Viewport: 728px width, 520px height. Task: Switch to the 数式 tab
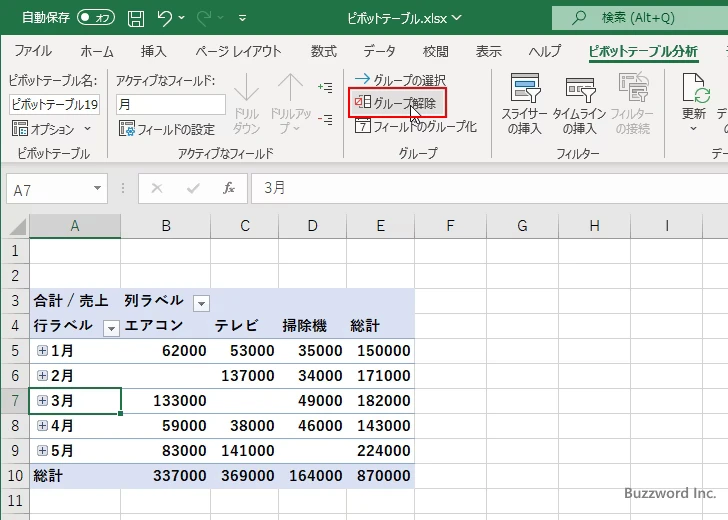coord(324,51)
